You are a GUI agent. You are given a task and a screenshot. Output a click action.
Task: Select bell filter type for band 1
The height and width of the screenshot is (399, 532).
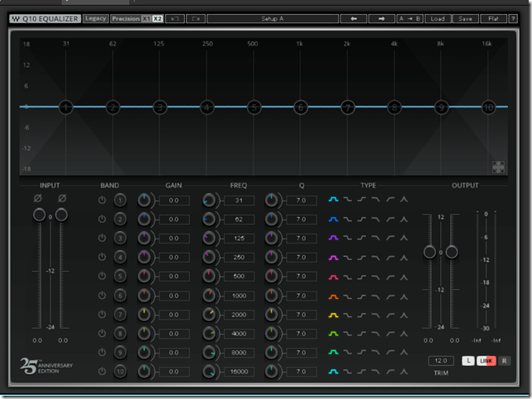(333, 200)
